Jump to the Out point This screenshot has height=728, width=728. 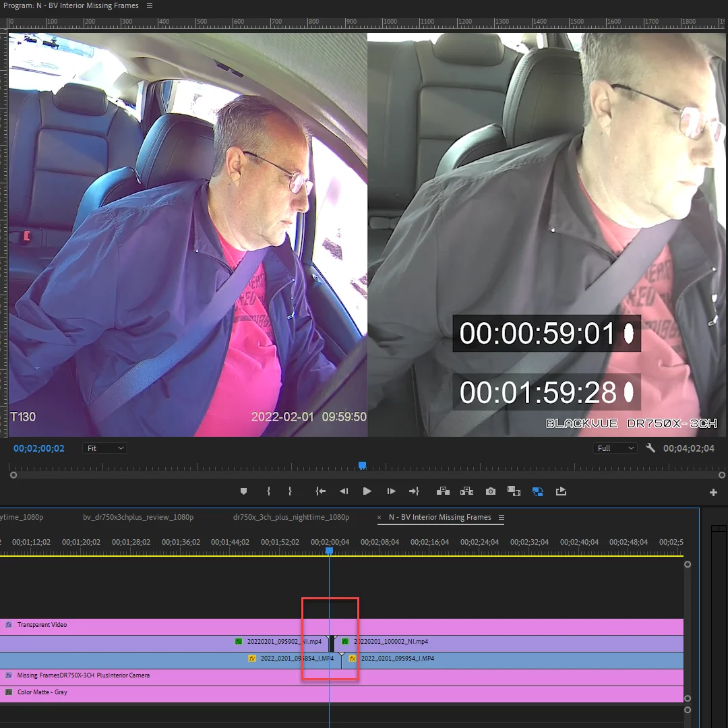coord(414,491)
